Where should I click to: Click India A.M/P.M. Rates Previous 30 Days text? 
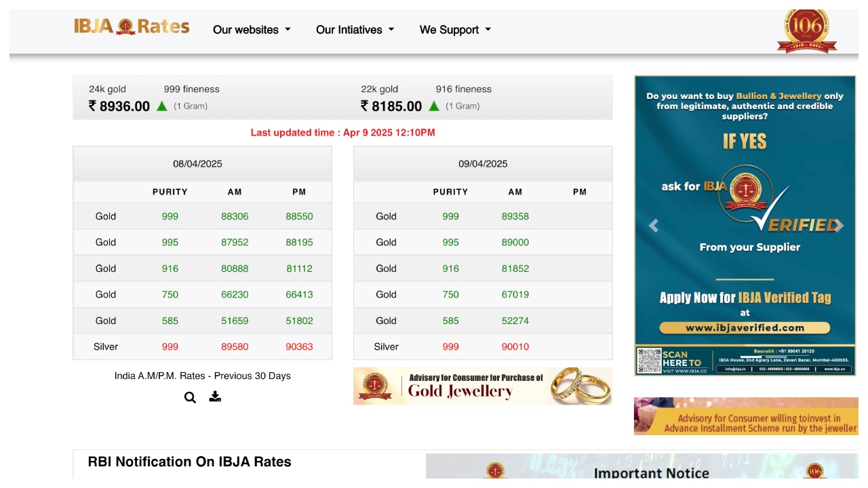(202, 375)
